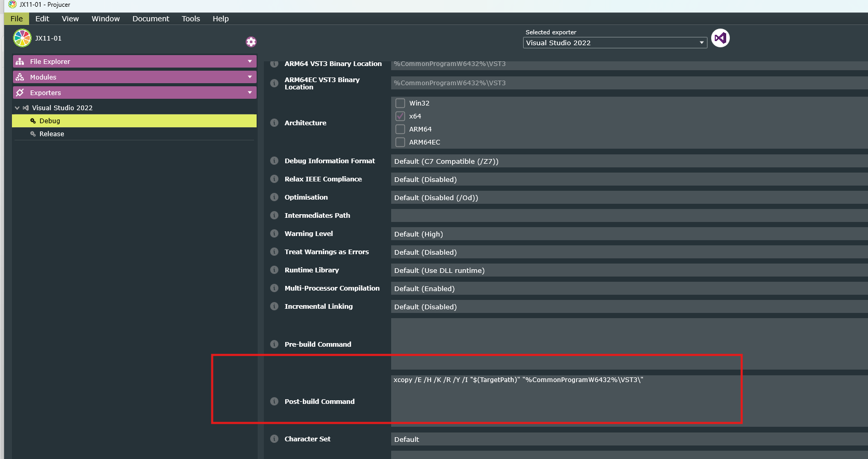The height and width of the screenshot is (459, 868).
Task: Open the Edit menu
Action: coord(42,19)
